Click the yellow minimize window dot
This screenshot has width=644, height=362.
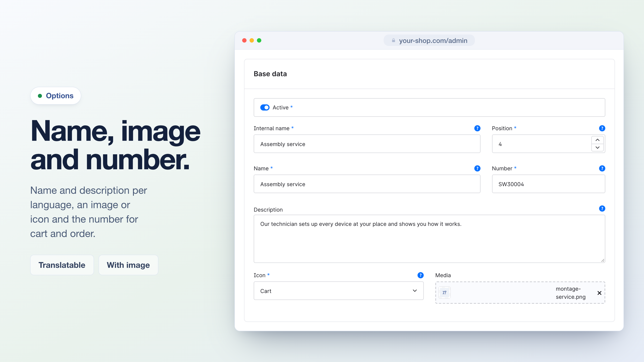252,40
